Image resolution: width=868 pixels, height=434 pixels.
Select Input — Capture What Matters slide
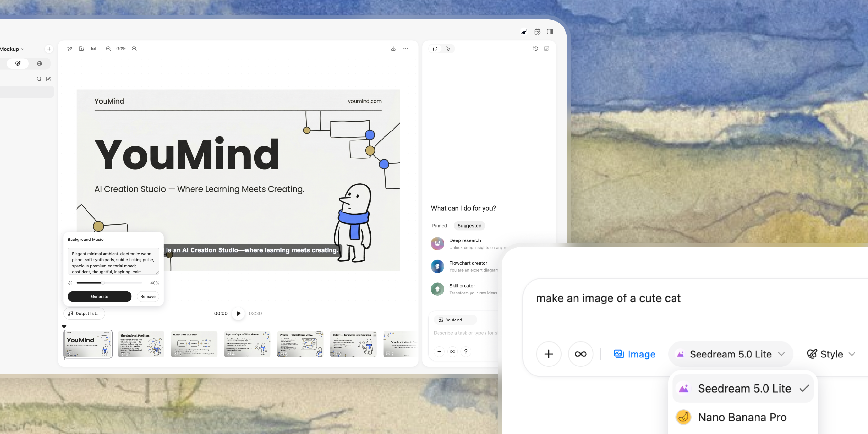(247, 344)
